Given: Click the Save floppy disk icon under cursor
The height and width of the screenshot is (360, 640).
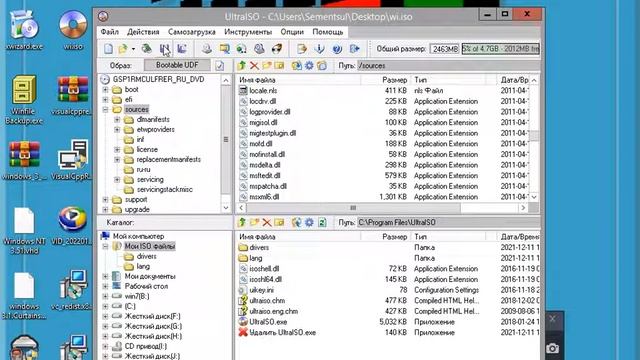Looking at the screenshot, I should pos(164,49).
